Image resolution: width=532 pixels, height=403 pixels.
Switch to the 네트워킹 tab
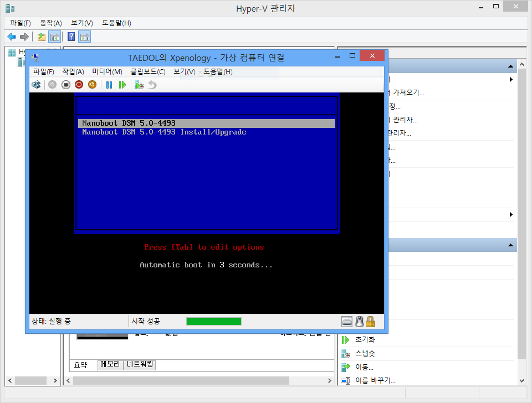[x=140, y=364]
